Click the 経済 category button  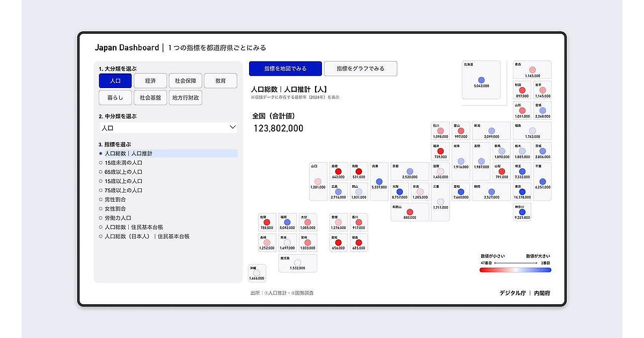[x=150, y=81]
